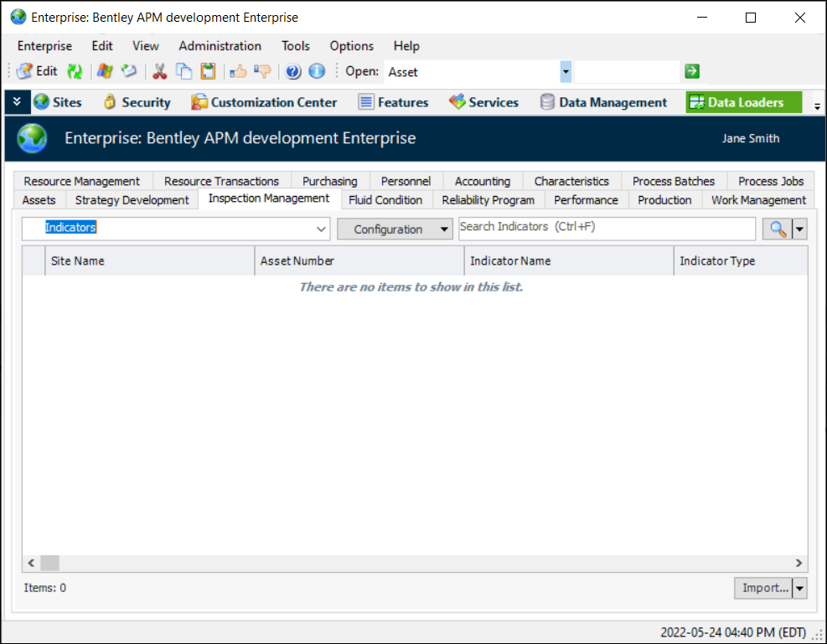This screenshot has height=644, width=827.
Task: Click the blue information icon
Action: click(x=317, y=72)
